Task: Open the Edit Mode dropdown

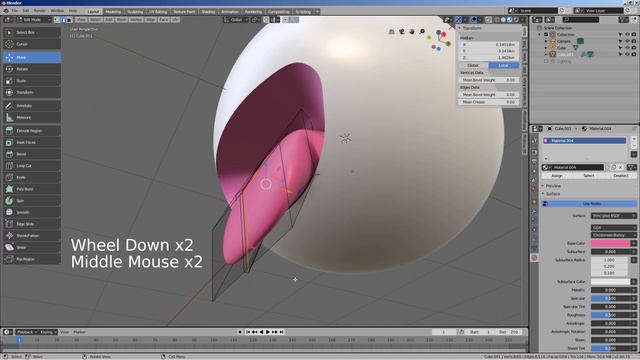Action: pos(33,20)
